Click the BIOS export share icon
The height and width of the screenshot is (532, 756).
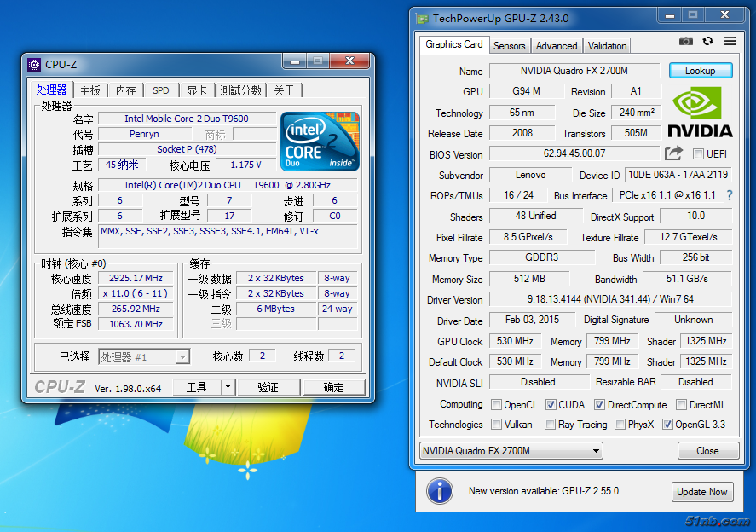tap(673, 153)
